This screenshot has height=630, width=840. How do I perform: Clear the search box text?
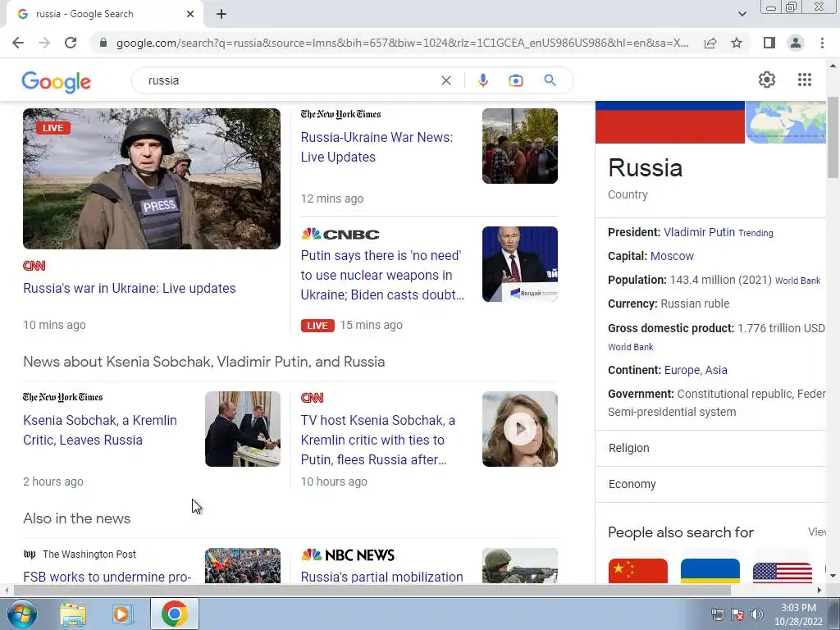pos(445,80)
